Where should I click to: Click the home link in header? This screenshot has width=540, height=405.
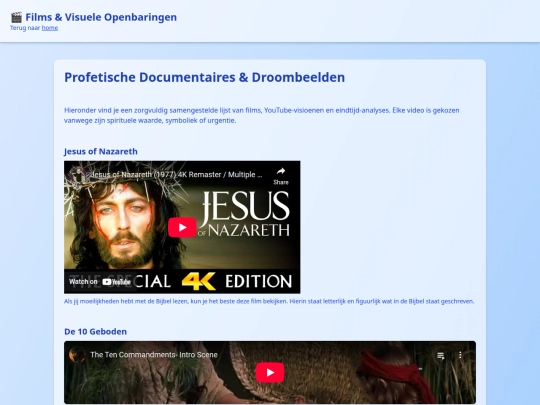tap(50, 28)
